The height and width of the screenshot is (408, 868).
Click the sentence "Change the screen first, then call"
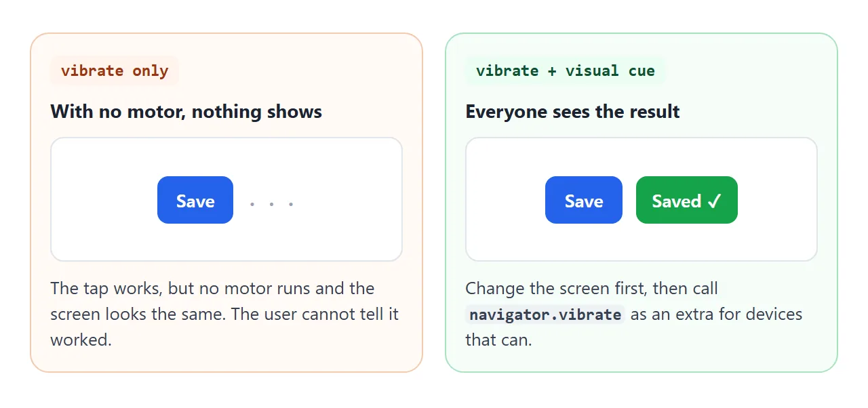591,288
